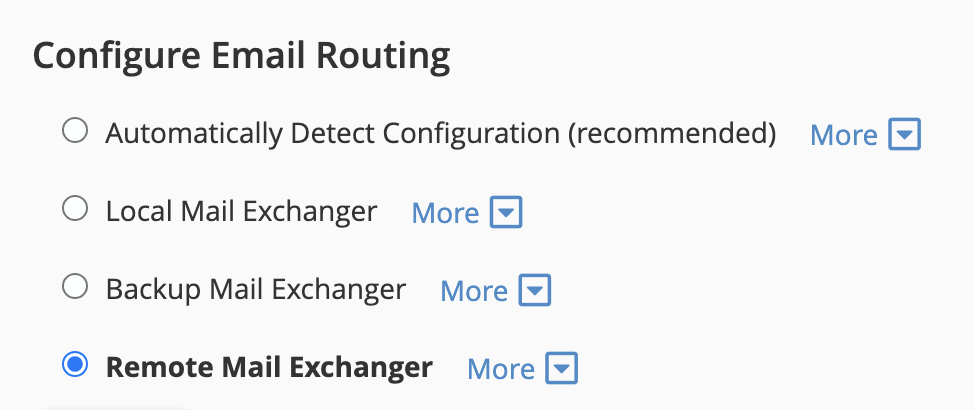Click the 'Backup Mail Exchanger' label text

pos(256,289)
